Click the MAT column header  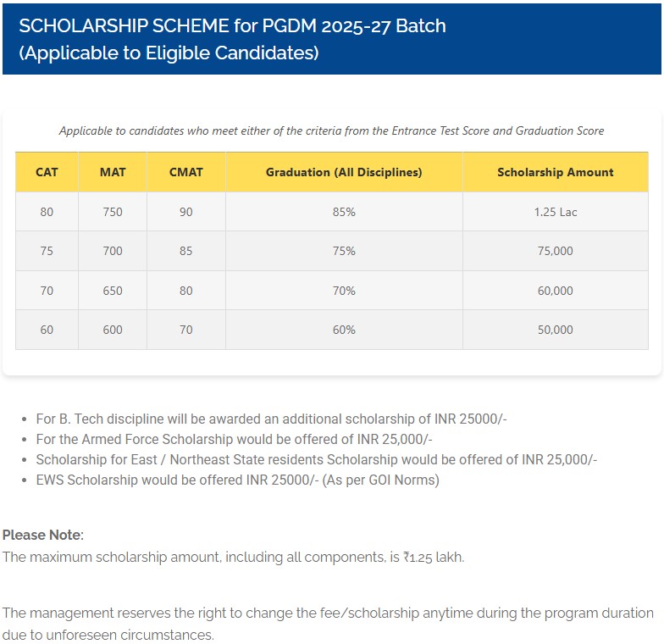[113, 172]
